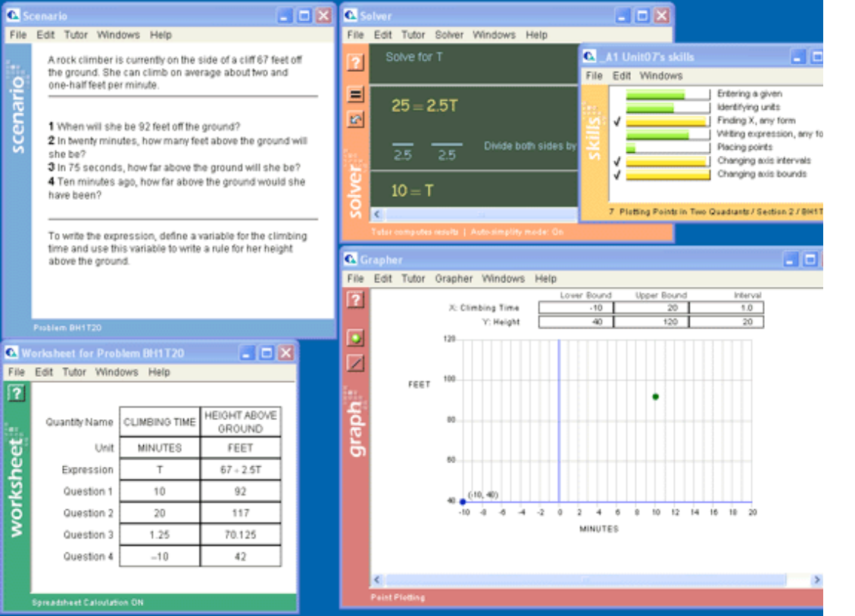Open the Windows menu in the skills window

tap(661, 76)
